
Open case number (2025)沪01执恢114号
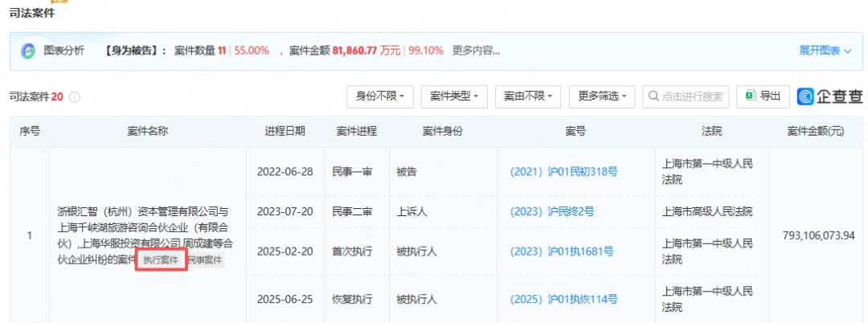pos(563,300)
